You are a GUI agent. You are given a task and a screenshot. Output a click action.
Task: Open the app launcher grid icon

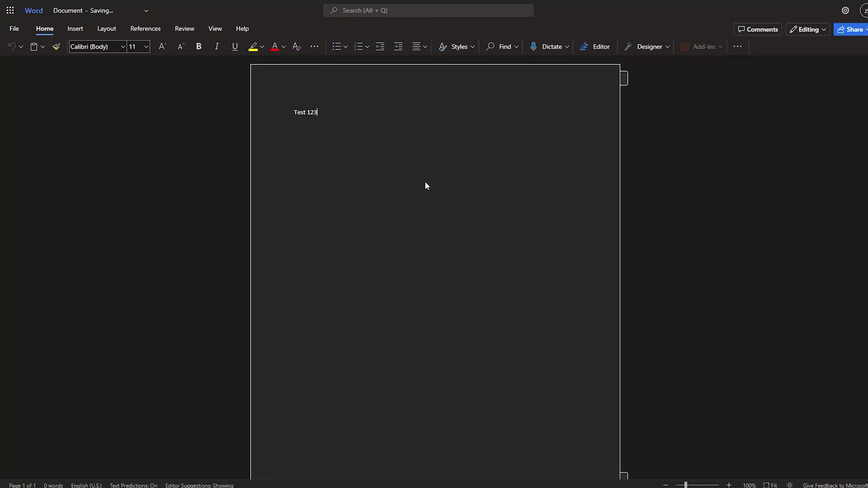(x=10, y=10)
